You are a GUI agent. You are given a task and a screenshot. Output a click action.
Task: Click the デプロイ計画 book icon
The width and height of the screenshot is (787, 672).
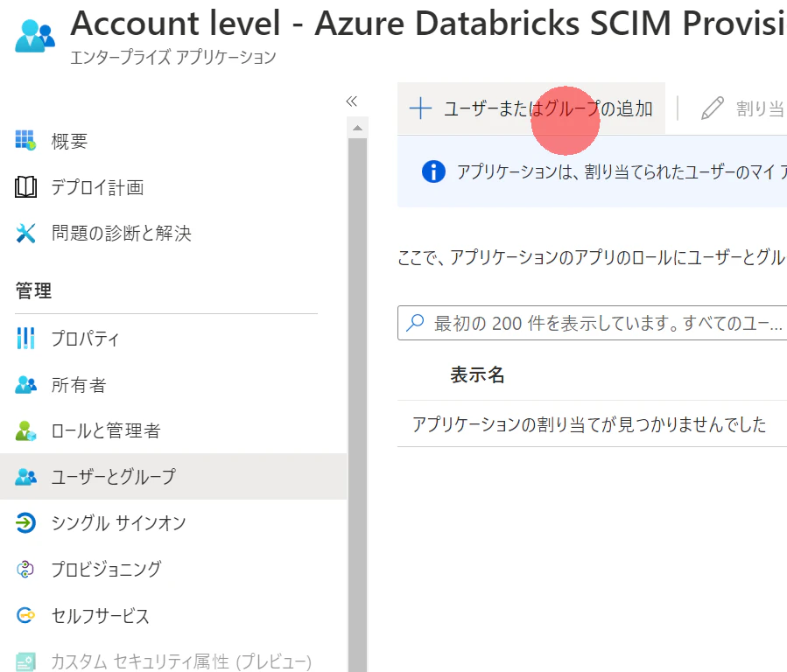25,186
